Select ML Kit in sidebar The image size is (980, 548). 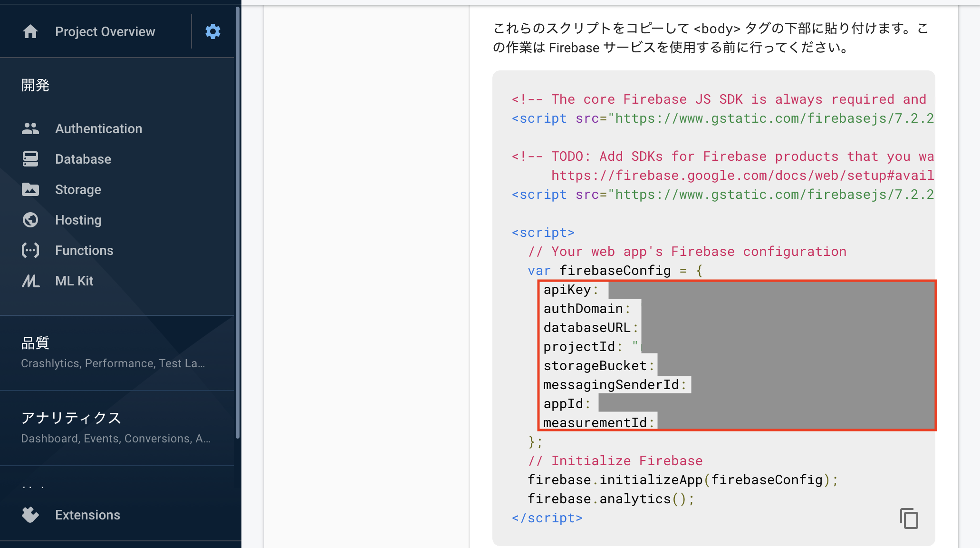[74, 281]
